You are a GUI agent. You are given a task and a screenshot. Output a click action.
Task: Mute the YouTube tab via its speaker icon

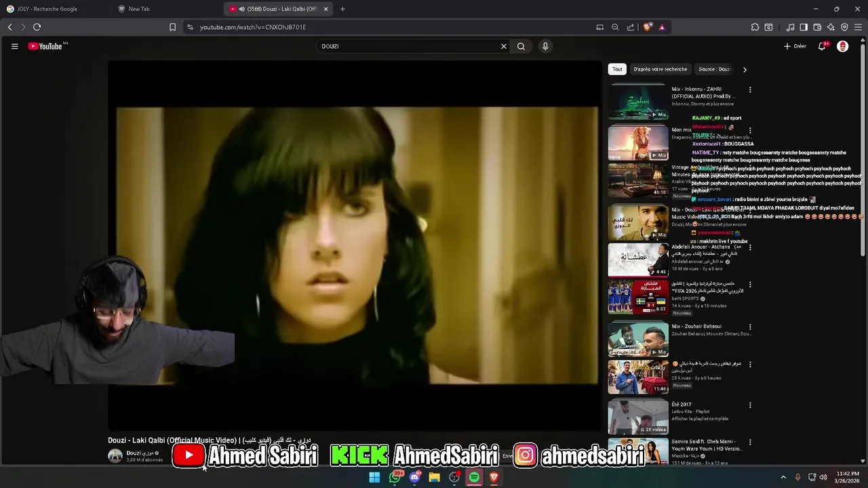tap(241, 9)
